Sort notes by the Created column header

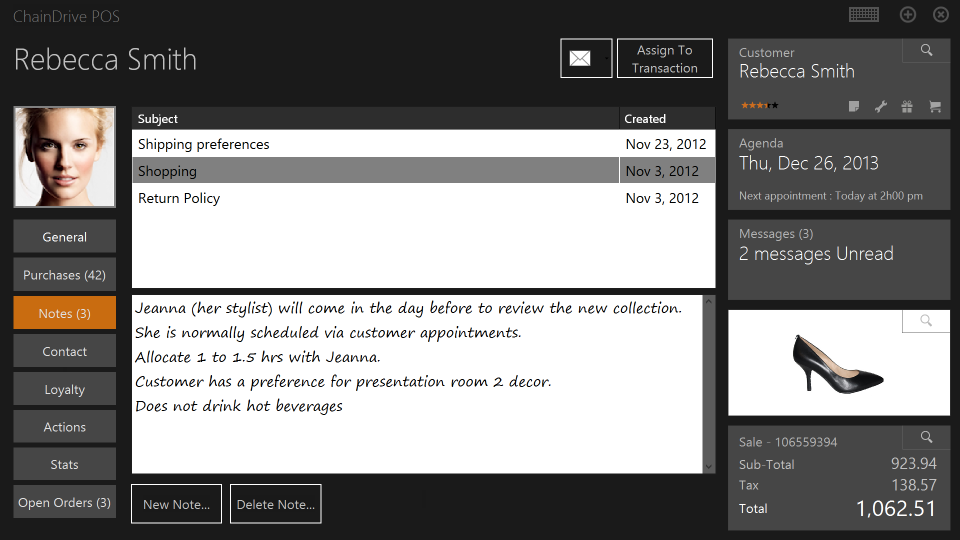coord(667,119)
